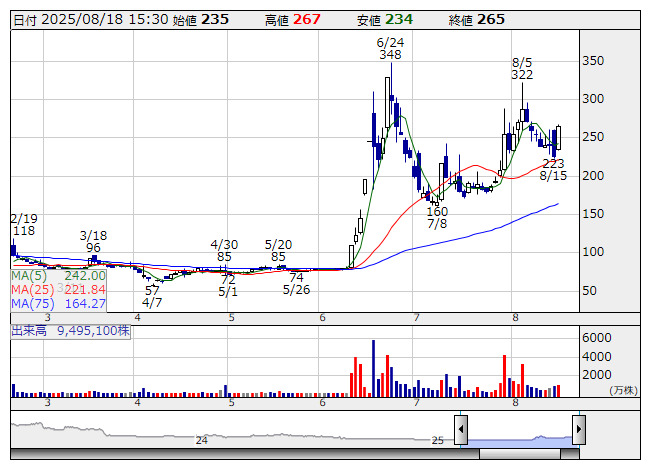This screenshot has width=653, height=470.
Task: Select the 25 year marker in the navigator
Action: point(436,440)
